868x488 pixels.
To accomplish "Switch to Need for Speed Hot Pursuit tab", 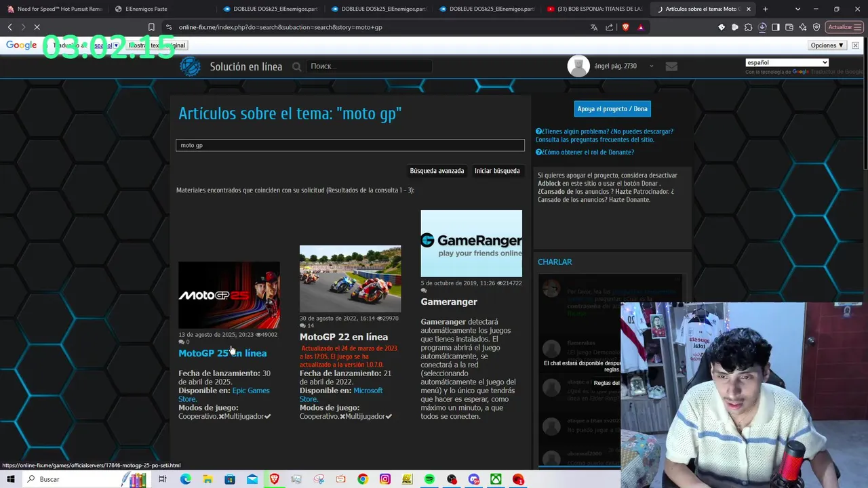I will coord(54,9).
